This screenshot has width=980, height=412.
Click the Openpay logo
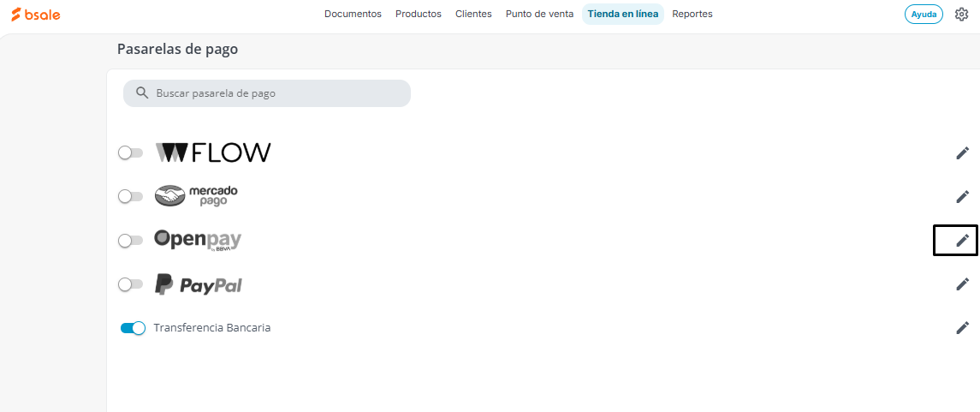198,240
